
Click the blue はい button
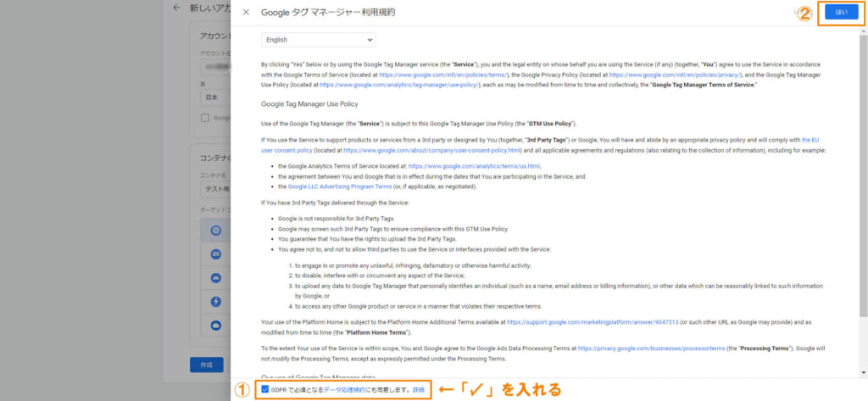tap(842, 12)
